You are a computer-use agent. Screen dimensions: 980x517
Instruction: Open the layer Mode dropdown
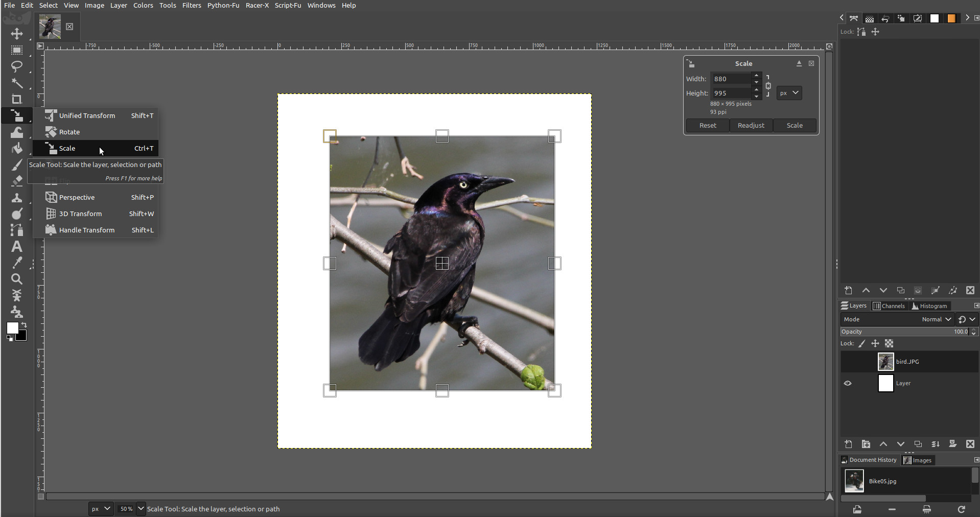(x=897, y=319)
